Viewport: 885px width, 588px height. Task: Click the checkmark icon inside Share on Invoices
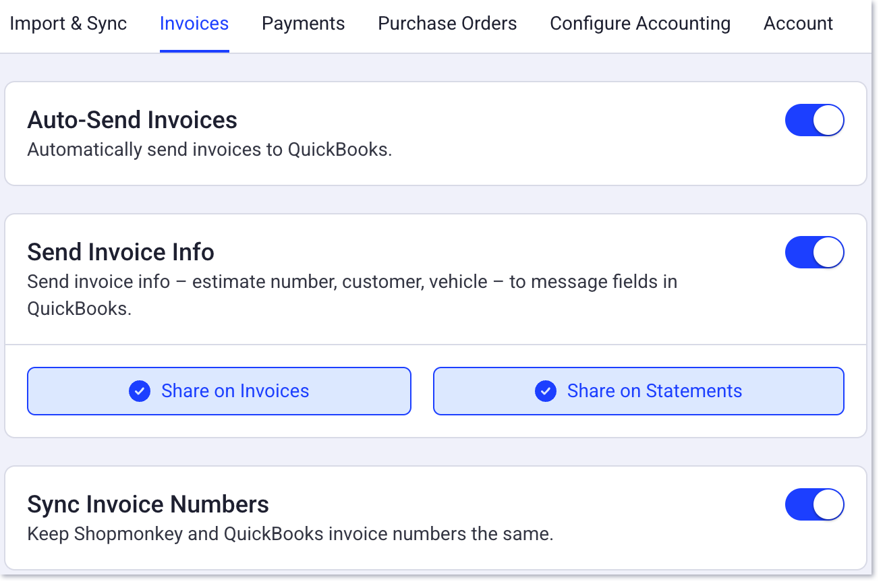point(140,391)
